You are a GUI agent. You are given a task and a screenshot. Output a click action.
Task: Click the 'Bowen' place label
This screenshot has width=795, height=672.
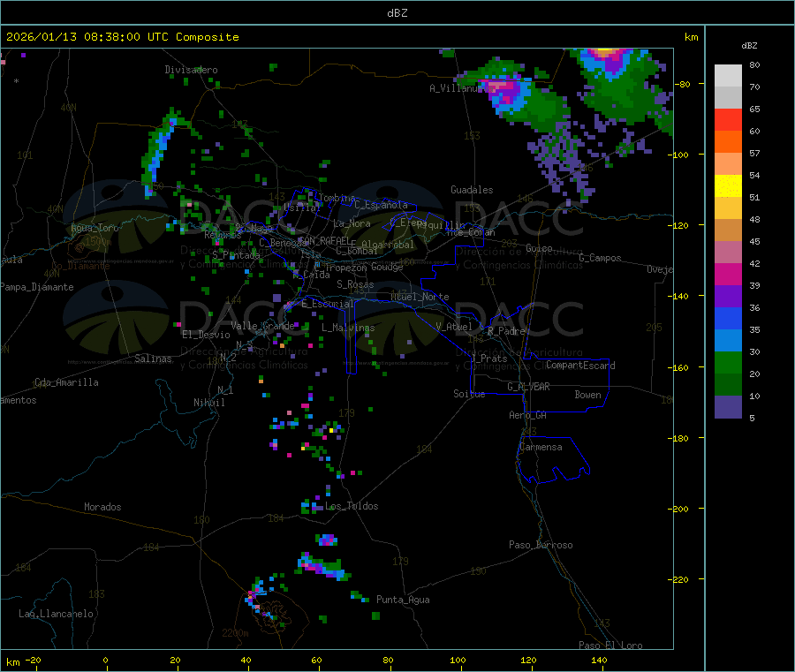tap(588, 395)
